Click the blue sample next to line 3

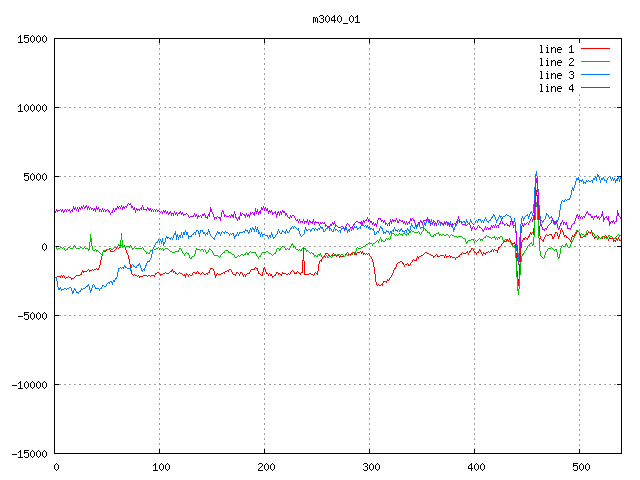click(x=596, y=75)
